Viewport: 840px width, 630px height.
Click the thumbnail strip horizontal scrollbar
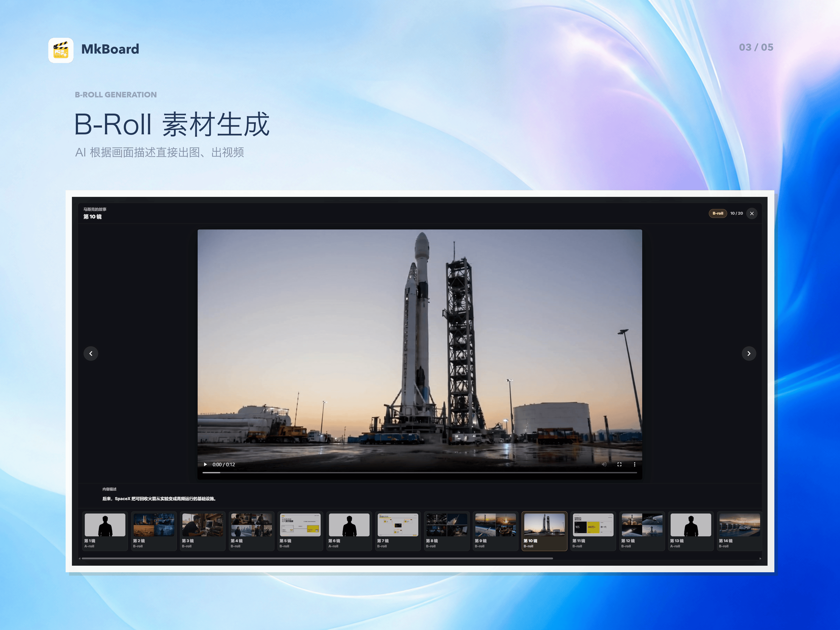point(317,559)
